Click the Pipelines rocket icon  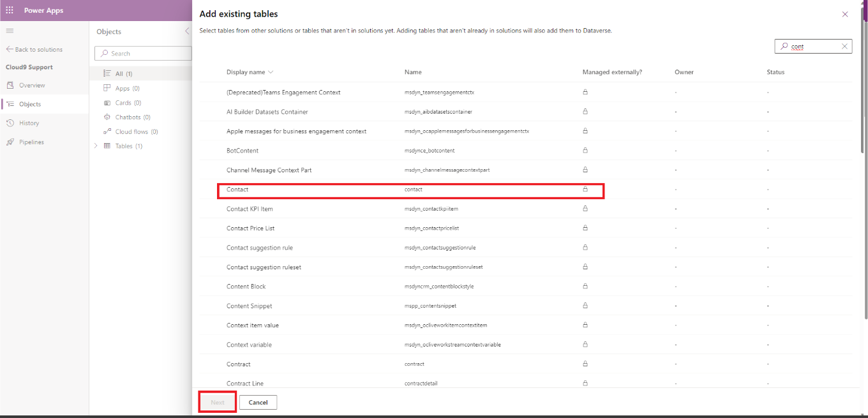(10, 142)
